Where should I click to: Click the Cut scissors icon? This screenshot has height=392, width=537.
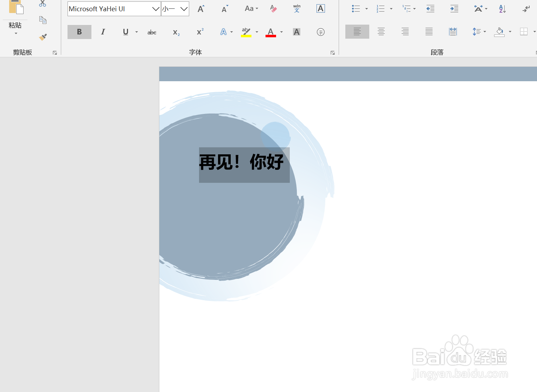tap(43, 4)
